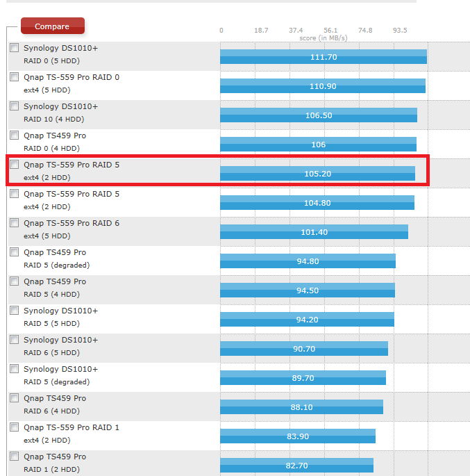Check the box for the Qnap TS-559 RAID 5 row scoring 105.20
This screenshot has width=470, height=476.
pyautogui.click(x=15, y=164)
